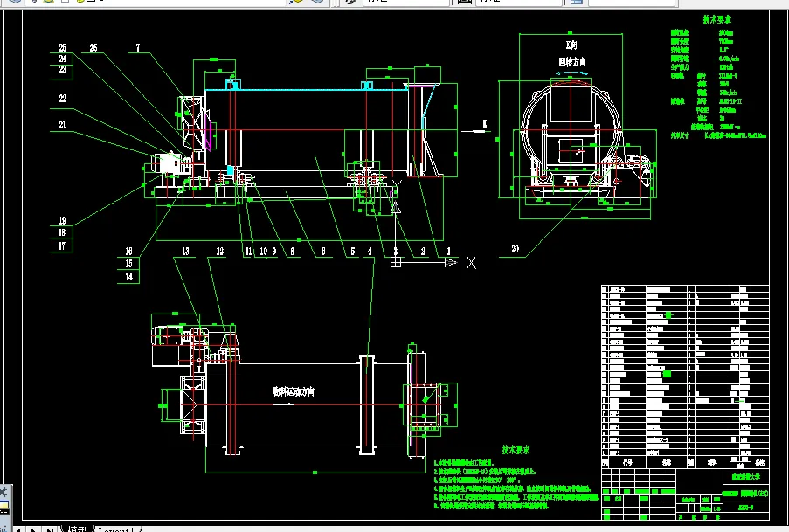Click the 物料运动方向 label on drum

click(294, 391)
